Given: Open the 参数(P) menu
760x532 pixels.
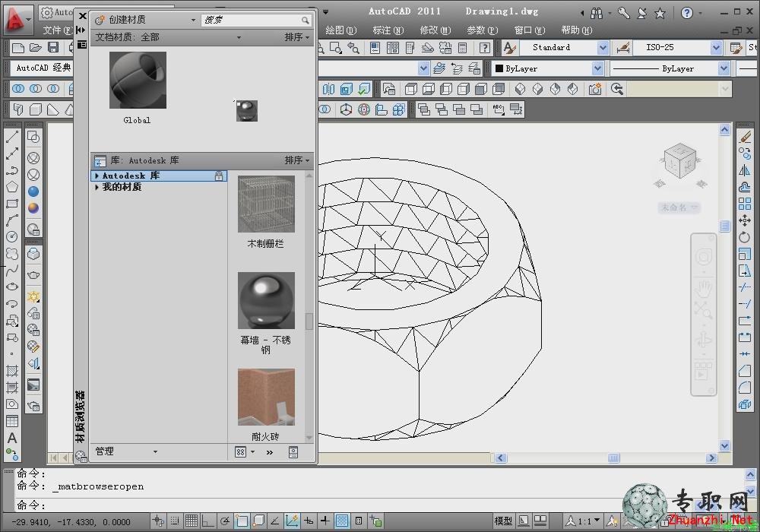Looking at the screenshot, I should pos(483,30).
